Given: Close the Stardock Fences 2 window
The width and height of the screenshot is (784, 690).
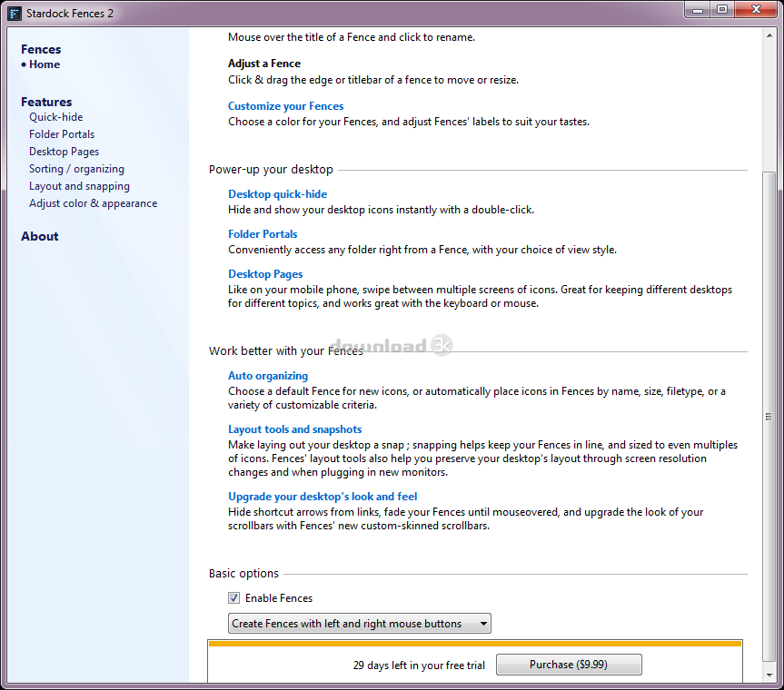Looking at the screenshot, I should coord(756,9).
